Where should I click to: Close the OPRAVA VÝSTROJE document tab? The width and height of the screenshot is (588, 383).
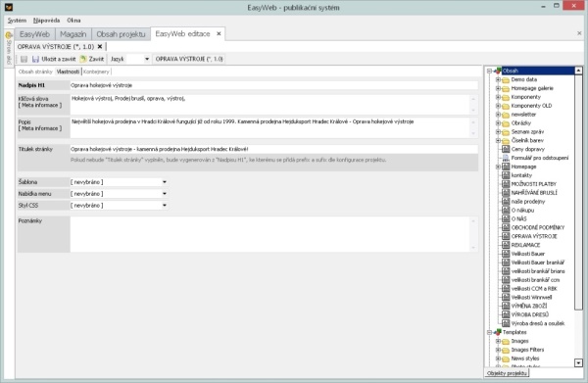[100, 47]
